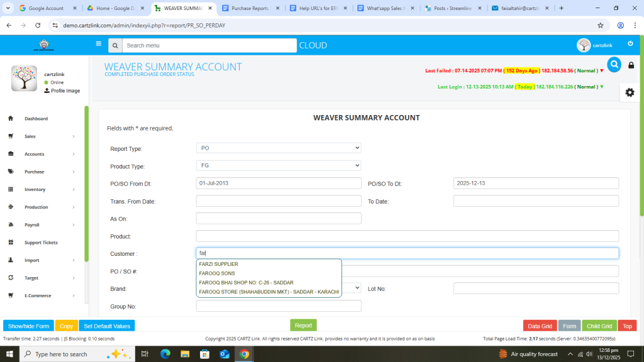Click the hamburger menu toggle icon
The image size is (644, 362).
[x=98, y=44]
